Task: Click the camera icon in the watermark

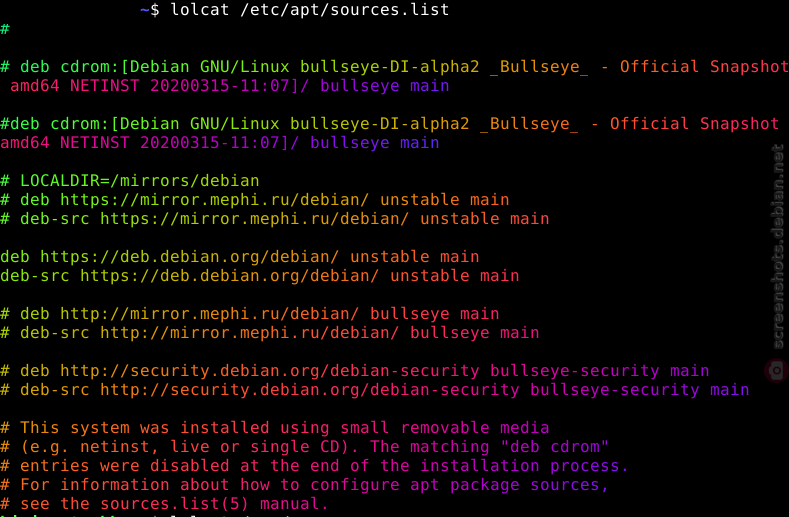Action: coord(777,371)
